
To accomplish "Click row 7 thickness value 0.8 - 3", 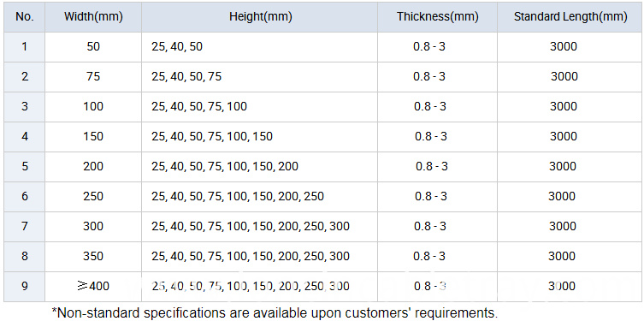I will (431, 227).
